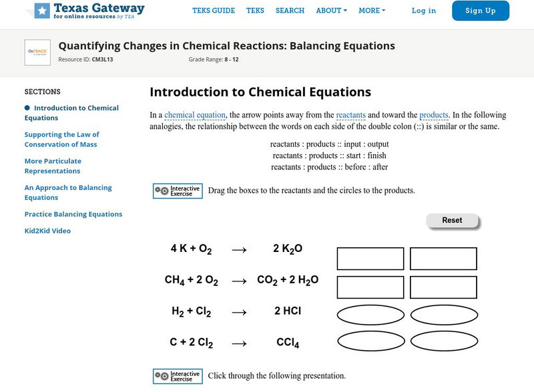This screenshot has width=534, height=392.
Task: Click the Log in link
Action: pos(425,11)
